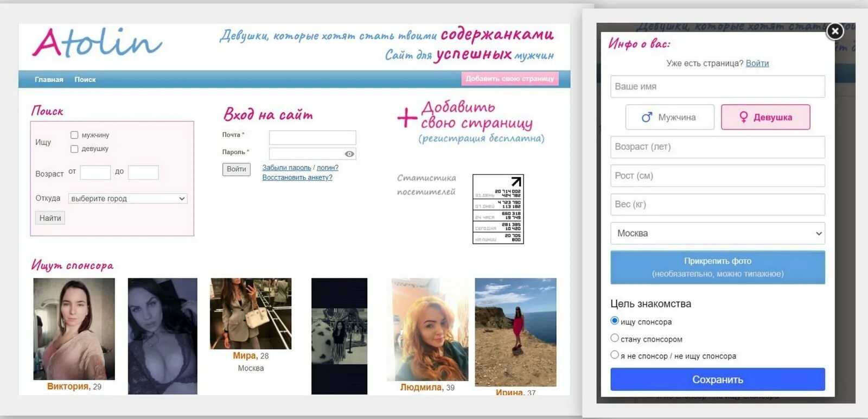Screen dimensions: 868x419
Task: Open 'Восстановить анкету?' link
Action: click(297, 177)
